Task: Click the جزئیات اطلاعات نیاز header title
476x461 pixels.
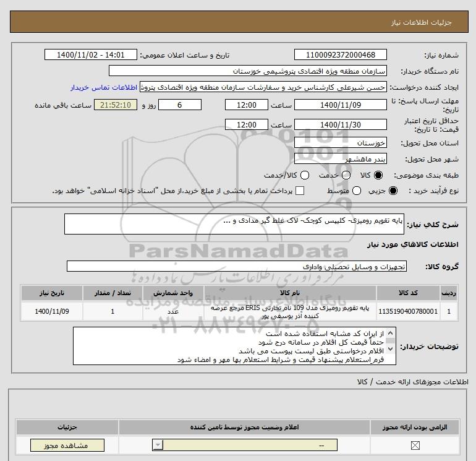Action: tap(422, 22)
